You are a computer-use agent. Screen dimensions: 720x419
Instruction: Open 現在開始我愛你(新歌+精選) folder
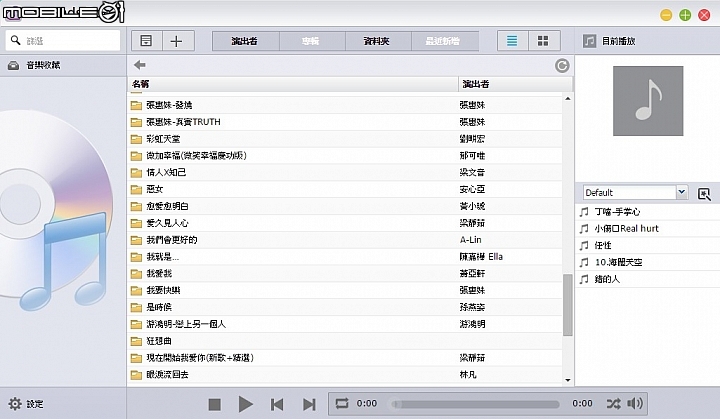click(x=345, y=358)
